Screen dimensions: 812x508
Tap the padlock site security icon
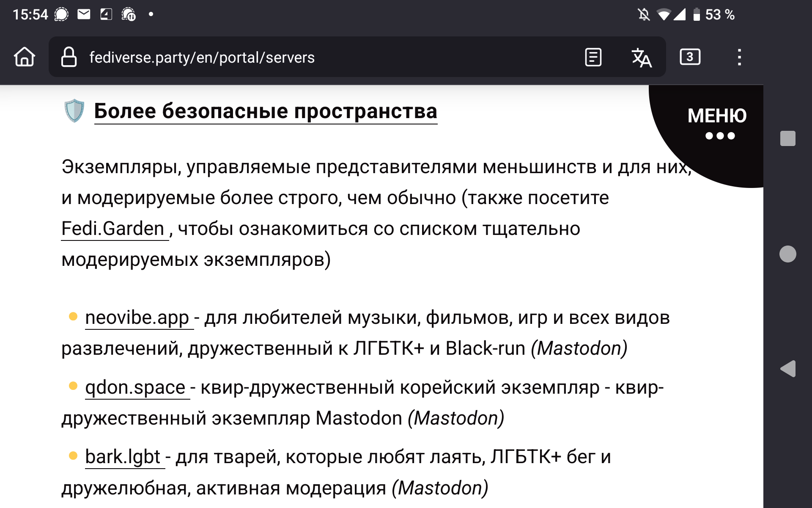tap(69, 57)
